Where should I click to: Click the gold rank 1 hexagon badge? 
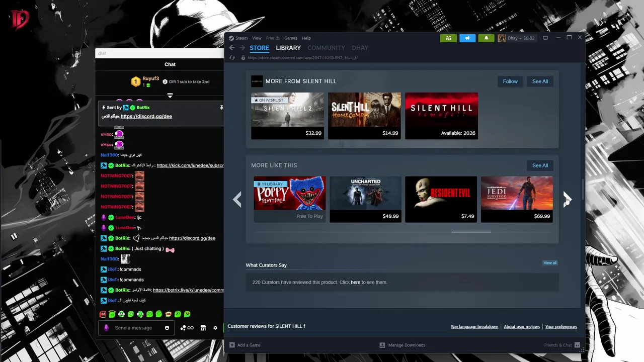coord(135,81)
